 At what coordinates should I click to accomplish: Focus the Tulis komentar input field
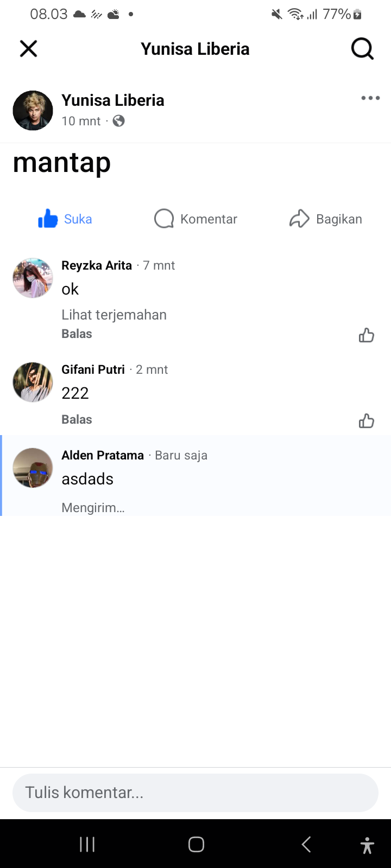[195, 793]
